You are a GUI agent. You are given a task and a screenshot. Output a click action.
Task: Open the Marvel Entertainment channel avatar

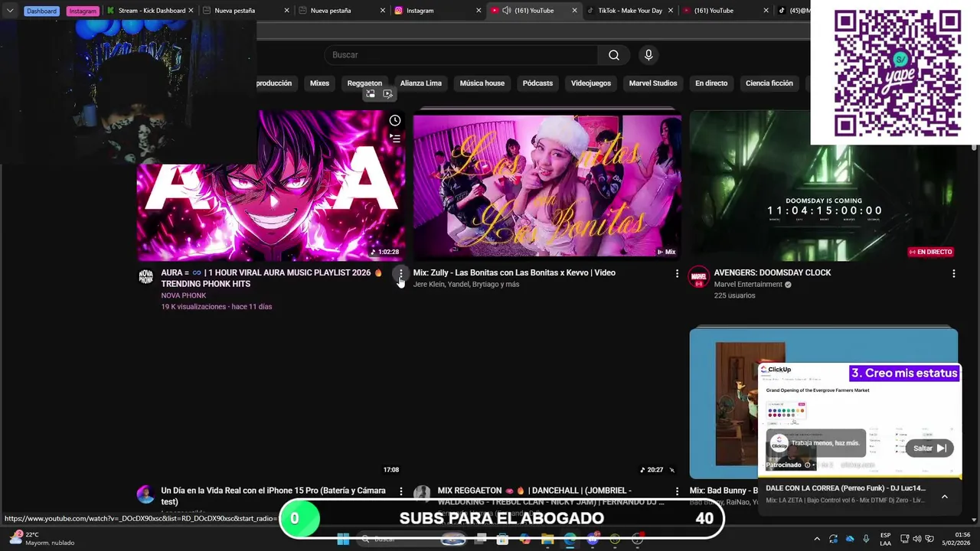click(x=698, y=277)
